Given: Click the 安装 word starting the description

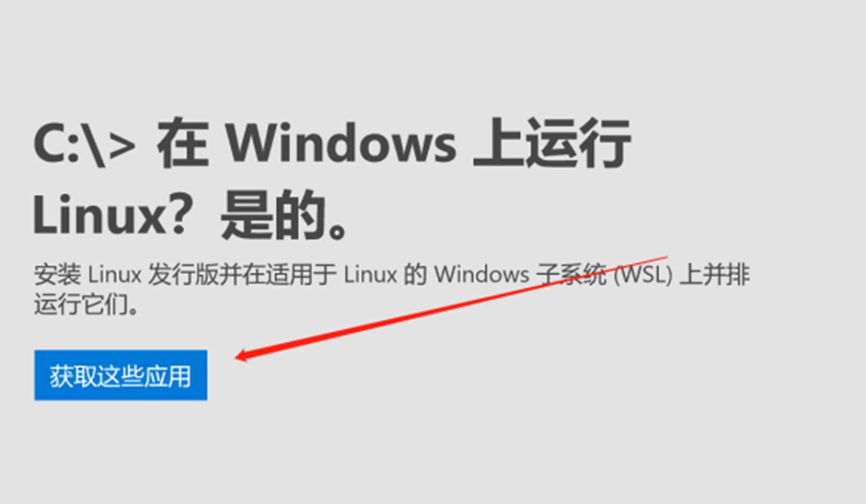Looking at the screenshot, I should click(58, 275).
